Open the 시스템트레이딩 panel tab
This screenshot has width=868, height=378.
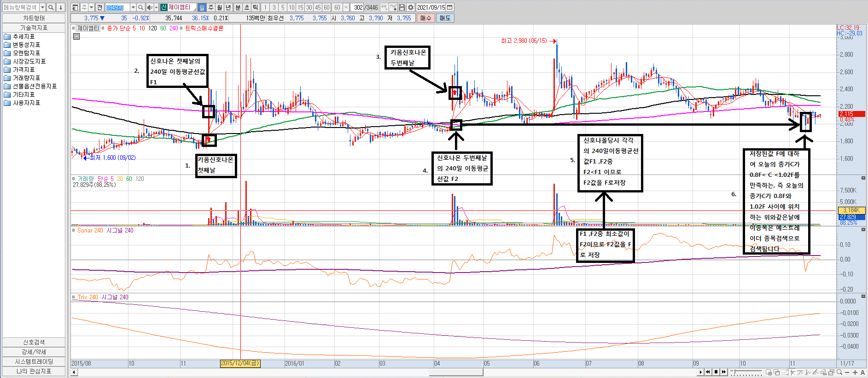click(x=34, y=361)
